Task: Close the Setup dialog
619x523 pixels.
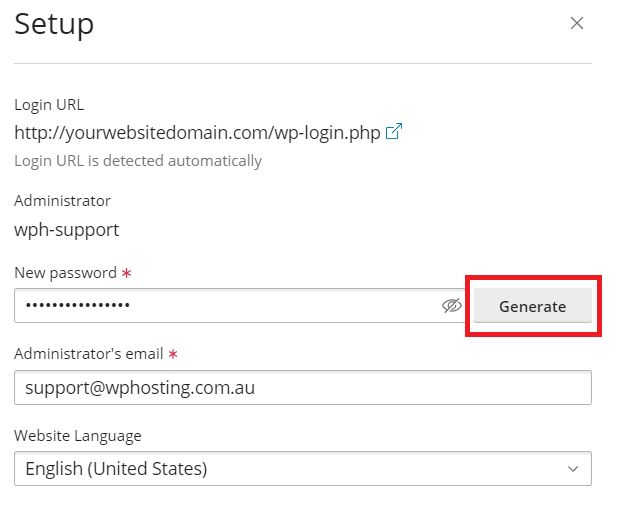Action: [576, 24]
